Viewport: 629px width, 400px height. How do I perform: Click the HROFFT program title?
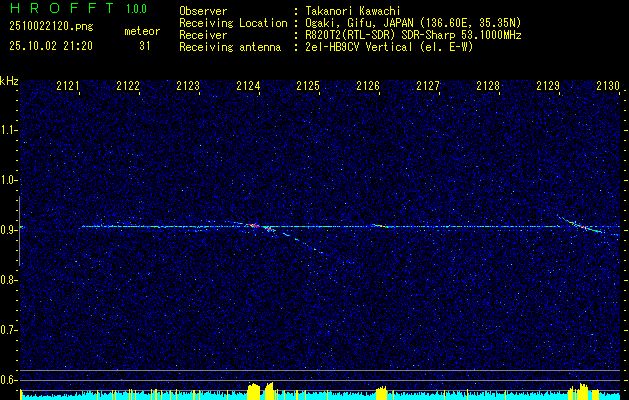62,8
